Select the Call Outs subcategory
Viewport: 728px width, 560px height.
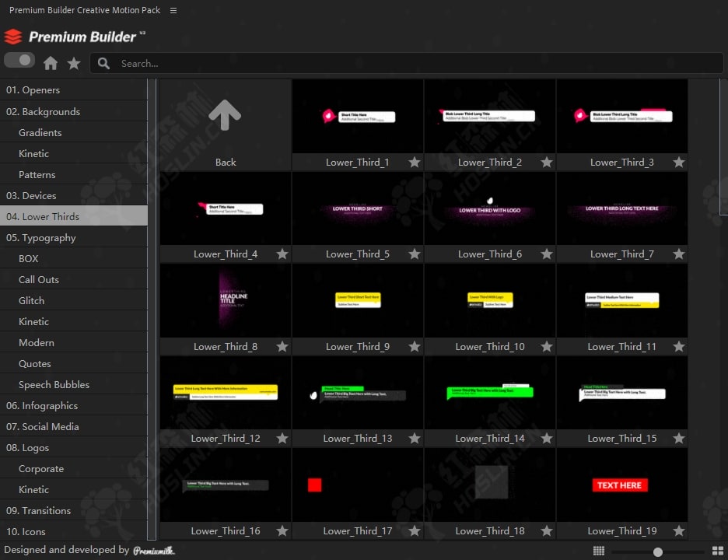[x=74, y=279]
